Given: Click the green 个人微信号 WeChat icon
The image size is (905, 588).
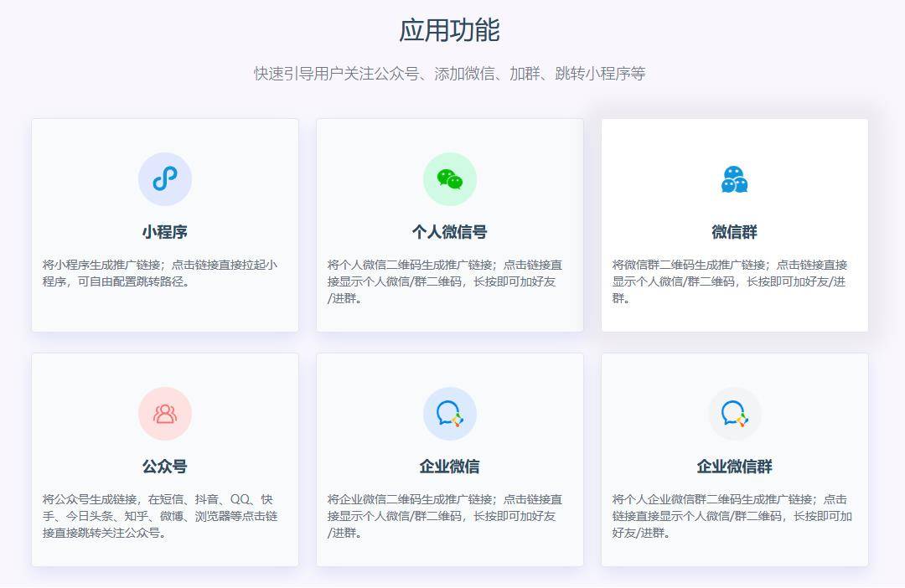Looking at the screenshot, I should pyautogui.click(x=450, y=179).
